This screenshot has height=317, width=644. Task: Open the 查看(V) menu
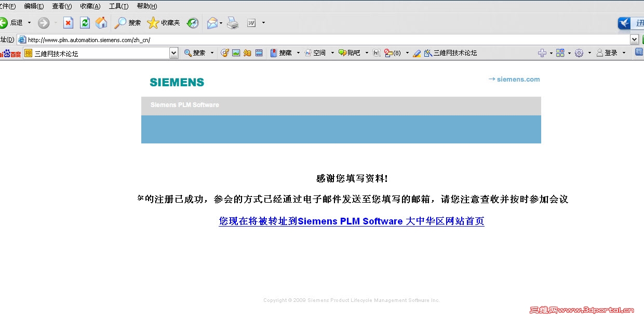coord(62,6)
